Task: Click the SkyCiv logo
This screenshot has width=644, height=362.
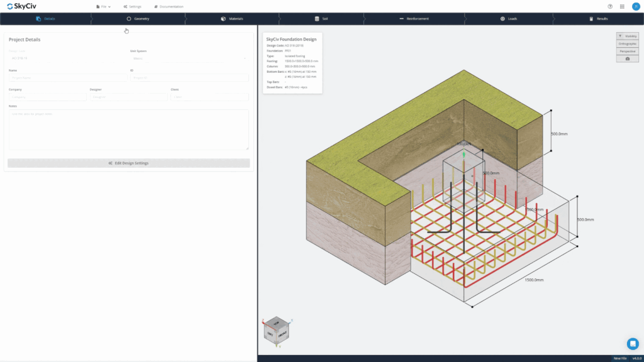Action: (x=21, y=6)
